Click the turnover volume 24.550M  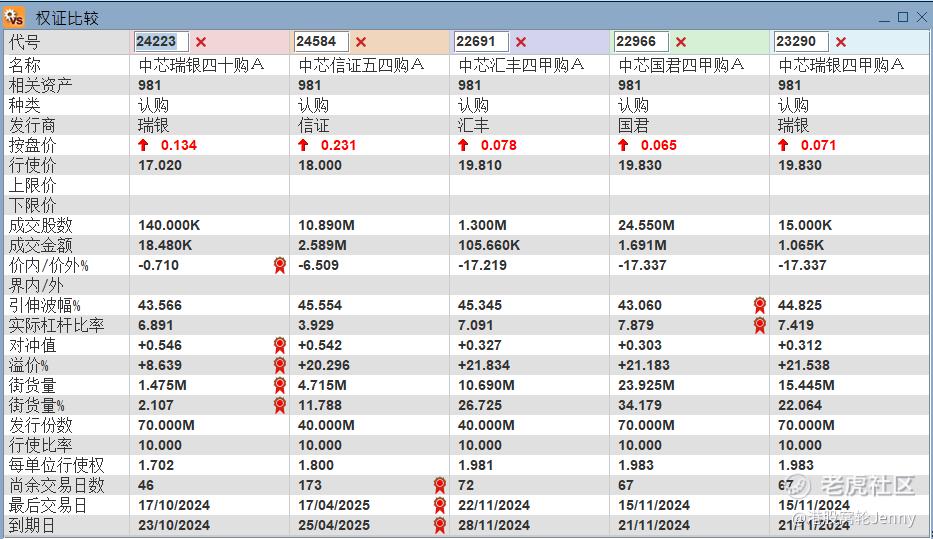point(646,225)
